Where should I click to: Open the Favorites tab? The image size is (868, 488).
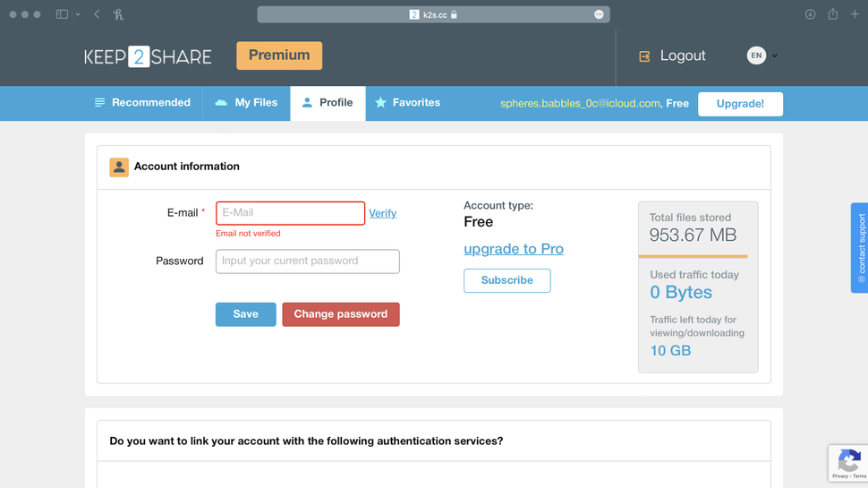pos(407,103)
